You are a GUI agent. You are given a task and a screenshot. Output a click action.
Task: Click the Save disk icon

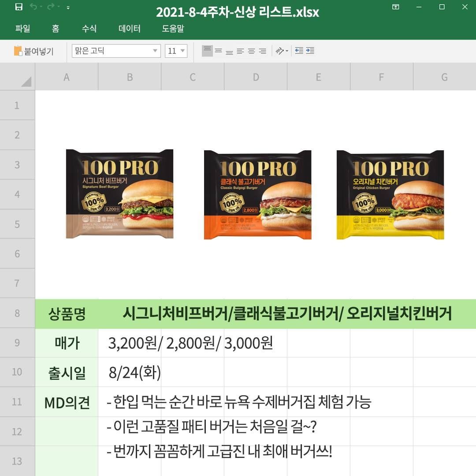19,7
